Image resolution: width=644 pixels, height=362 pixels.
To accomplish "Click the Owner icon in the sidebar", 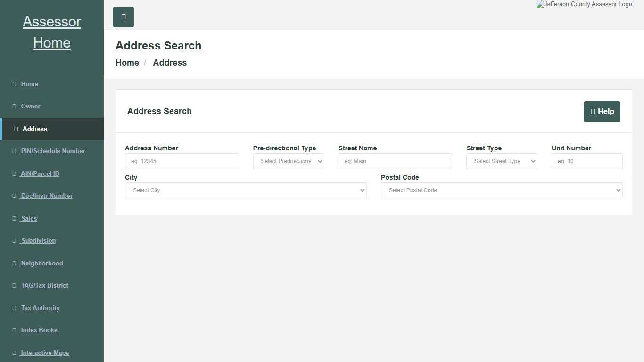I will (x=15, y=106).
